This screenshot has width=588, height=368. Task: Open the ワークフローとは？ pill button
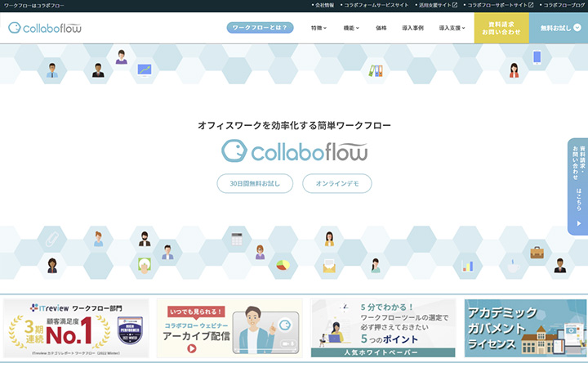(260, 28)
